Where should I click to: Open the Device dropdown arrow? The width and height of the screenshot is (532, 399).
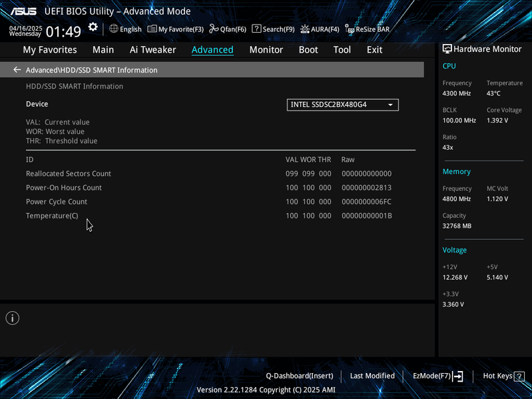390,105
